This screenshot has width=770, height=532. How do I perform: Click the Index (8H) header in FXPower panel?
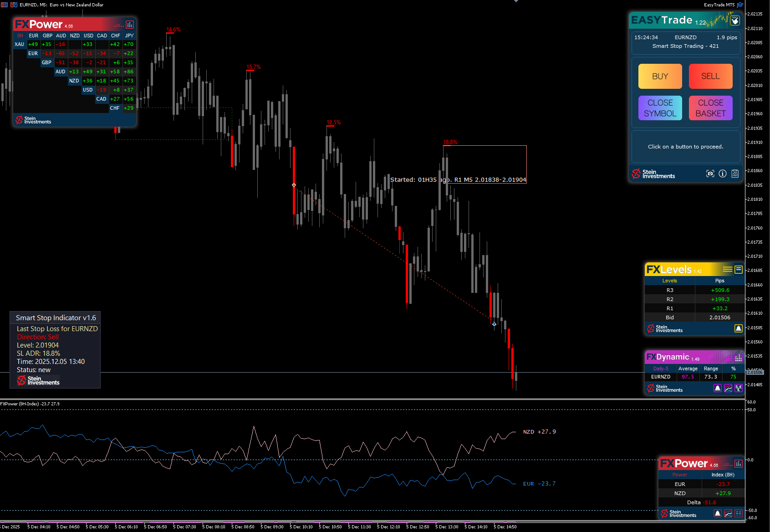click(723, 475)
